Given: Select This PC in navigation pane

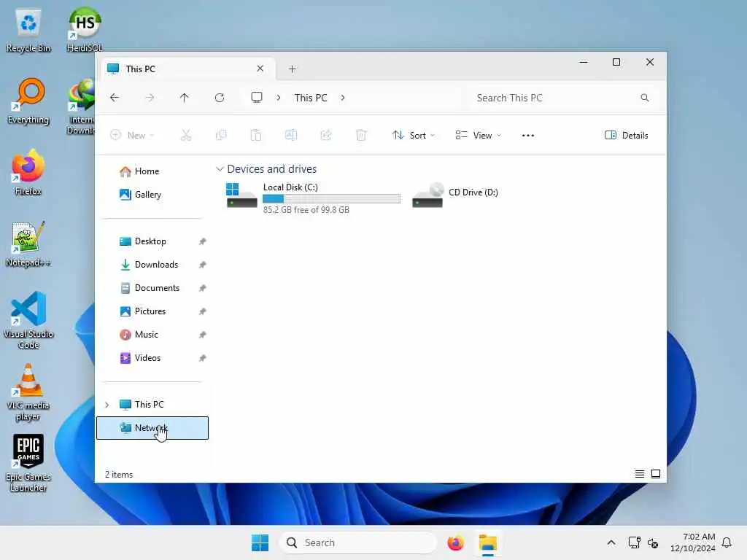Looking at the screenshot, I should 149,404.
